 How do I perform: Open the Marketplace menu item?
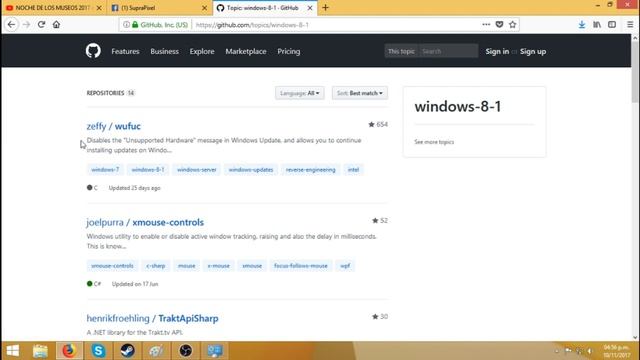click(246, 51)
